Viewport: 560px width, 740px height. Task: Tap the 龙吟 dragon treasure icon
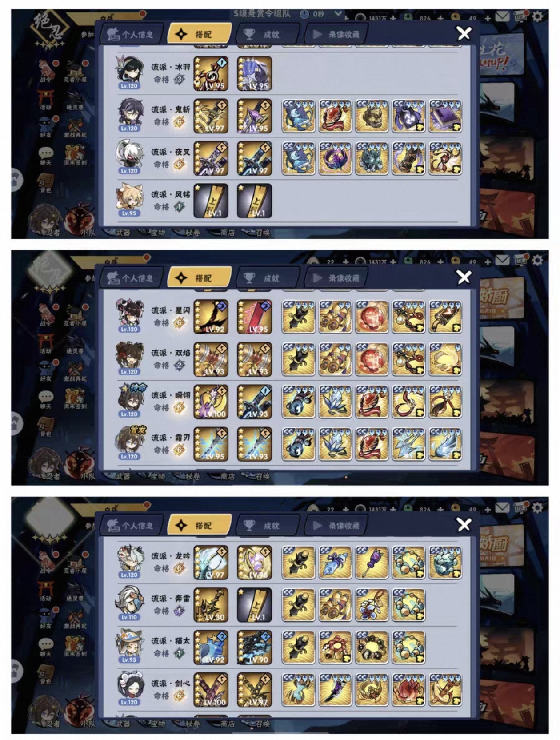(445, 563)
